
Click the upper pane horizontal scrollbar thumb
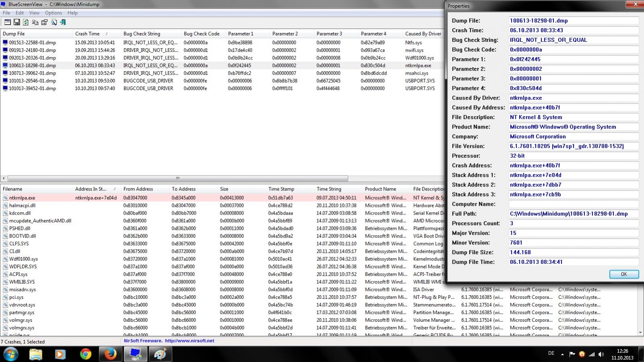178,178
